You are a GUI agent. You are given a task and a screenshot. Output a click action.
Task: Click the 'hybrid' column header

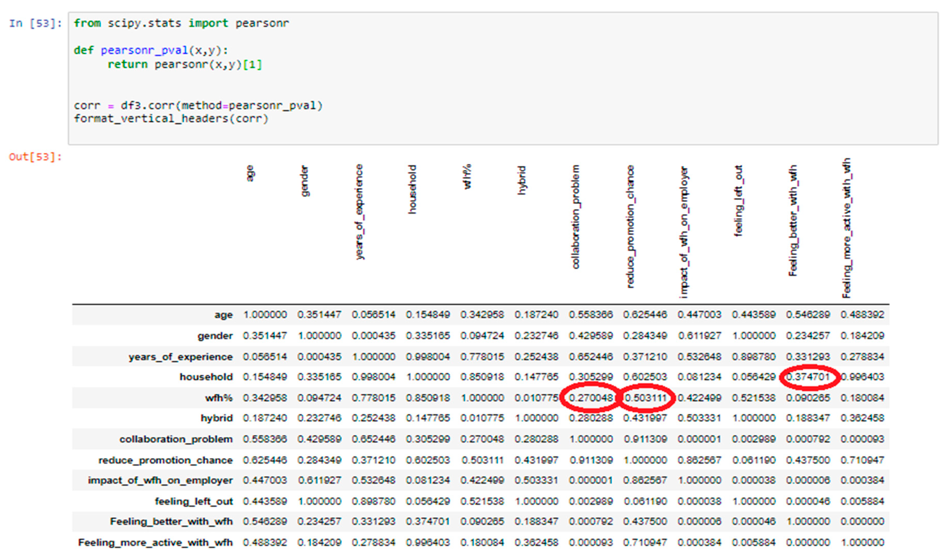pyautogui.click(x=521, y=180)
